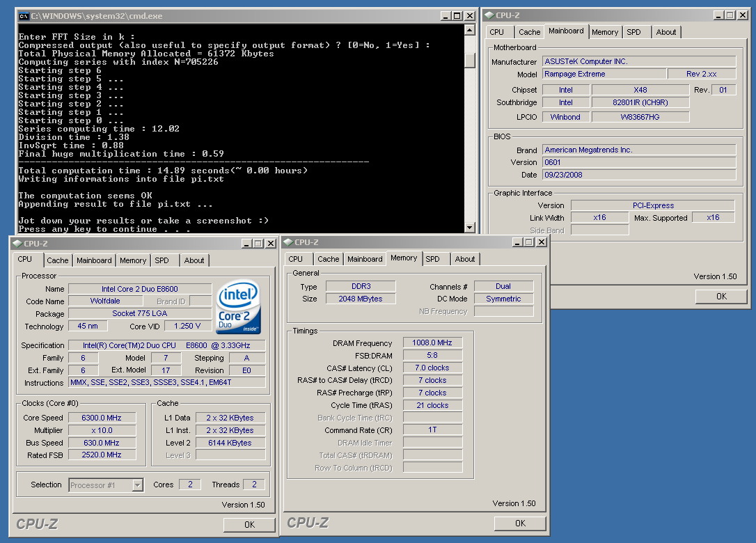Viewport: 756px width, 543px height.
Task: Click the cmd window scrollbar thumb
Action: (x=470, y=60)
